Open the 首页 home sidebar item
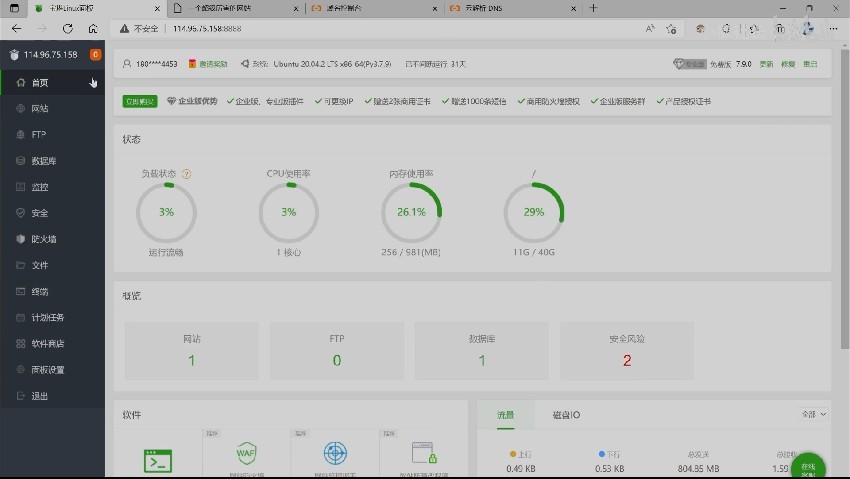This screenshot has width=850, height=479. (53, 82)
